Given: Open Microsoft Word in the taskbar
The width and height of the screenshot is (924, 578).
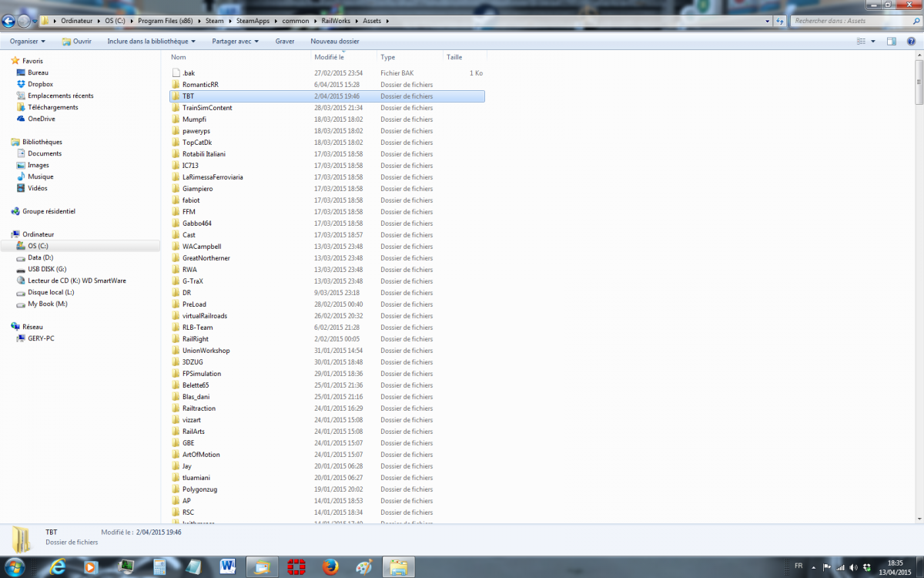Looking at the screenshot, I should pyautogui.click(x=227, y=566).
